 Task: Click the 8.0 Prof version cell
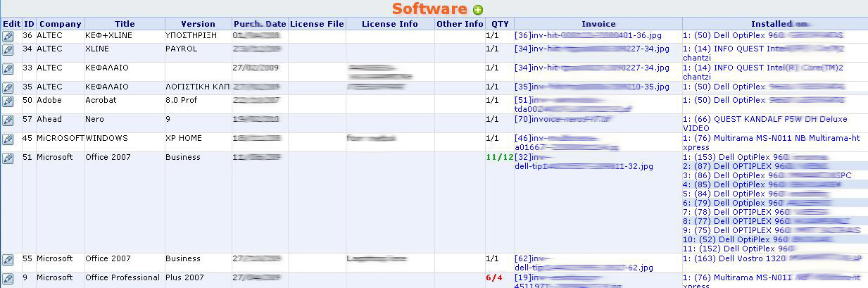(182, 100)
